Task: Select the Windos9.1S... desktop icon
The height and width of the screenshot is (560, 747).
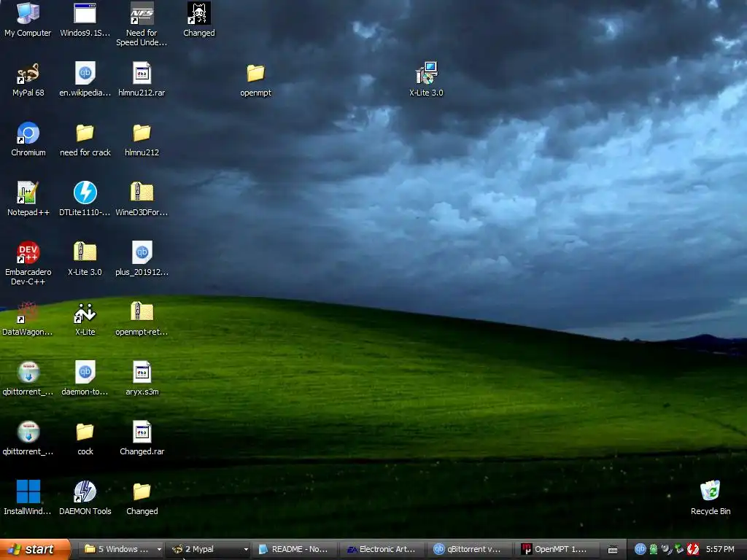Action: click(85, 19)
